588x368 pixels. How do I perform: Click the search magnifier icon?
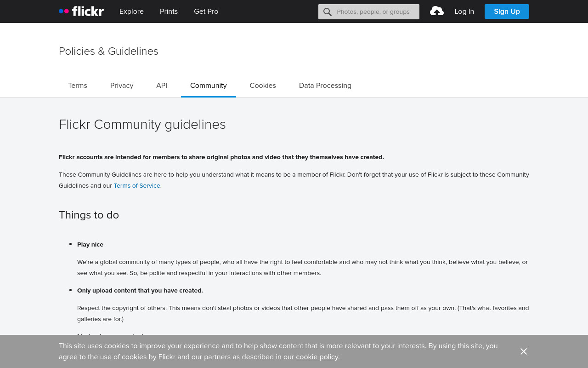(x=327, y=12)
